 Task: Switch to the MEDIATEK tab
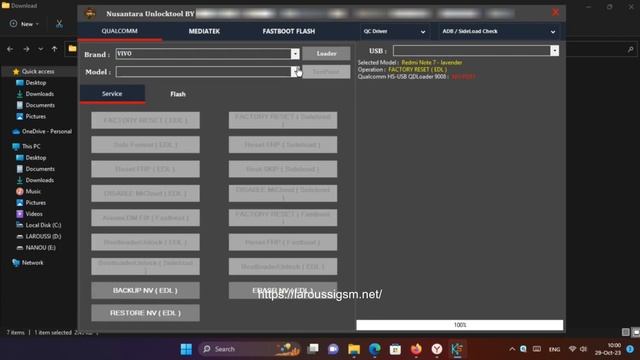tap(204, 31)
